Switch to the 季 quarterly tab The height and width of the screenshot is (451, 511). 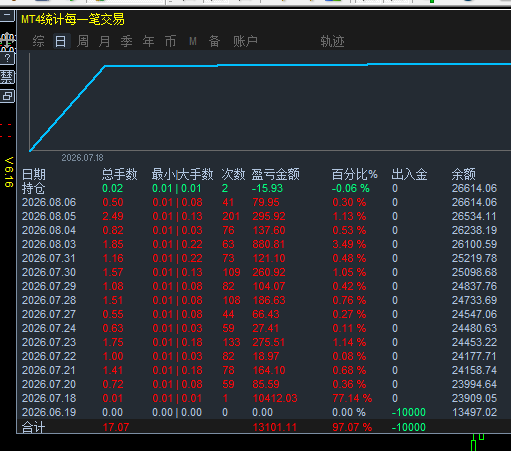(x=127, y=42)
